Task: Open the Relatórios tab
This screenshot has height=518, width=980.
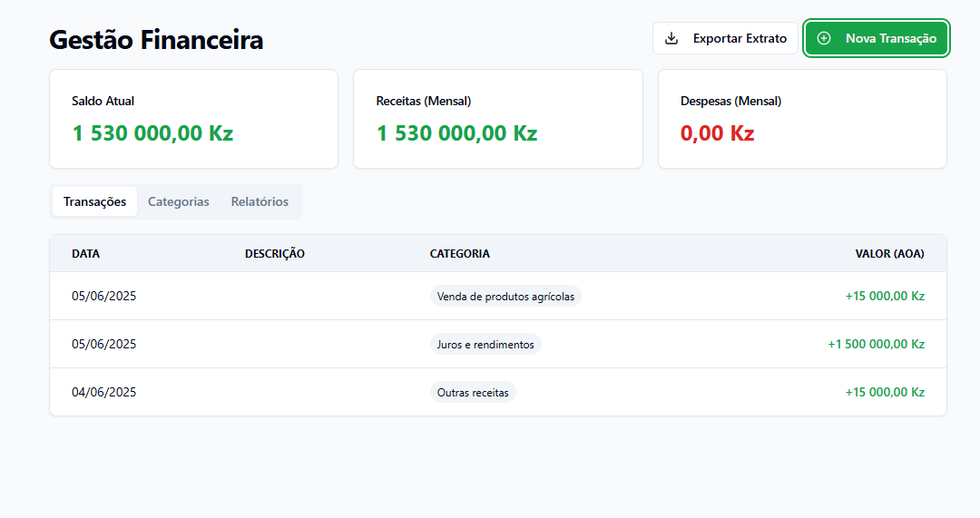Action: click(x=260, y=201)
